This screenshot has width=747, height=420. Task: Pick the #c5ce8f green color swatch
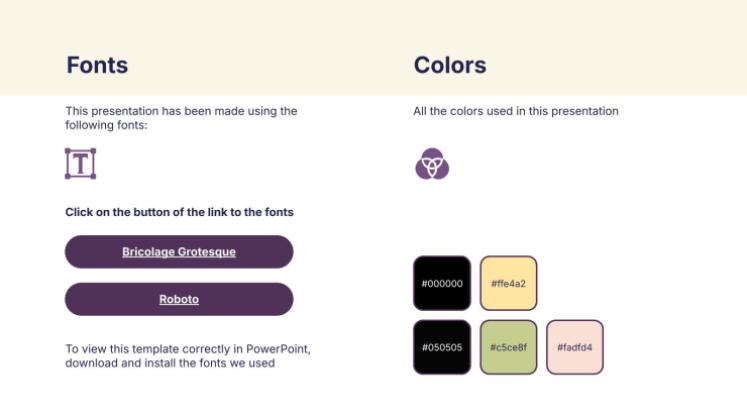point(508,348)
